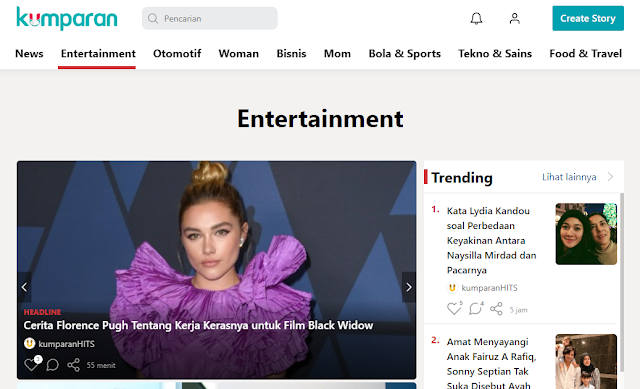Image resolution: width=640 pixels, height=389 pixels.
Task: Open the user profile icon
Action: pos(514,18)
